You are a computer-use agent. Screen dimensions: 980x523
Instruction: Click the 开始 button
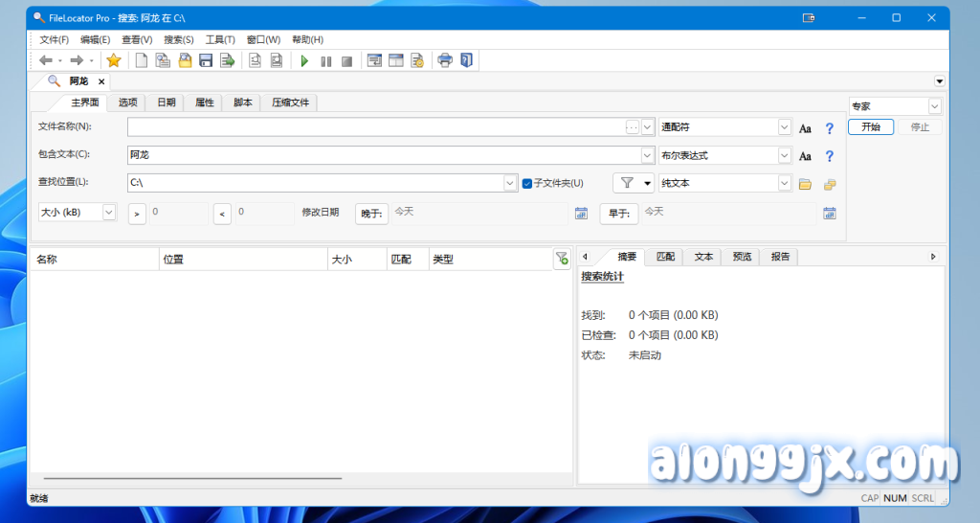click(x=871, y=127)
